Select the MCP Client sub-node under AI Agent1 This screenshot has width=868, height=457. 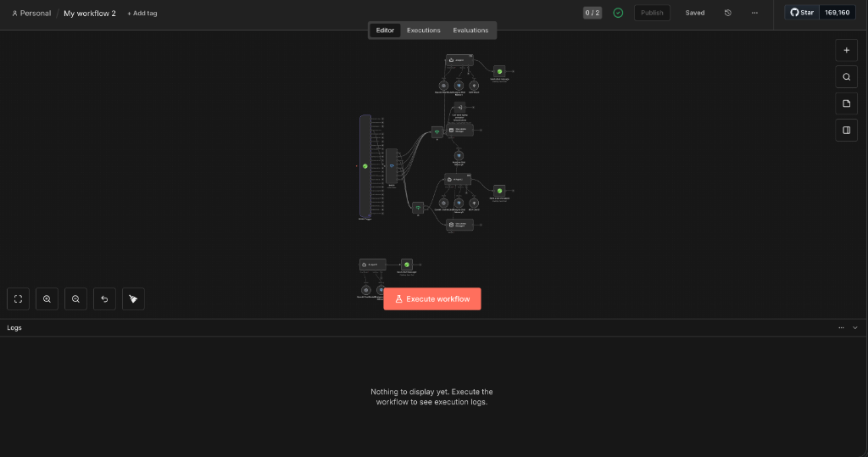474,203
